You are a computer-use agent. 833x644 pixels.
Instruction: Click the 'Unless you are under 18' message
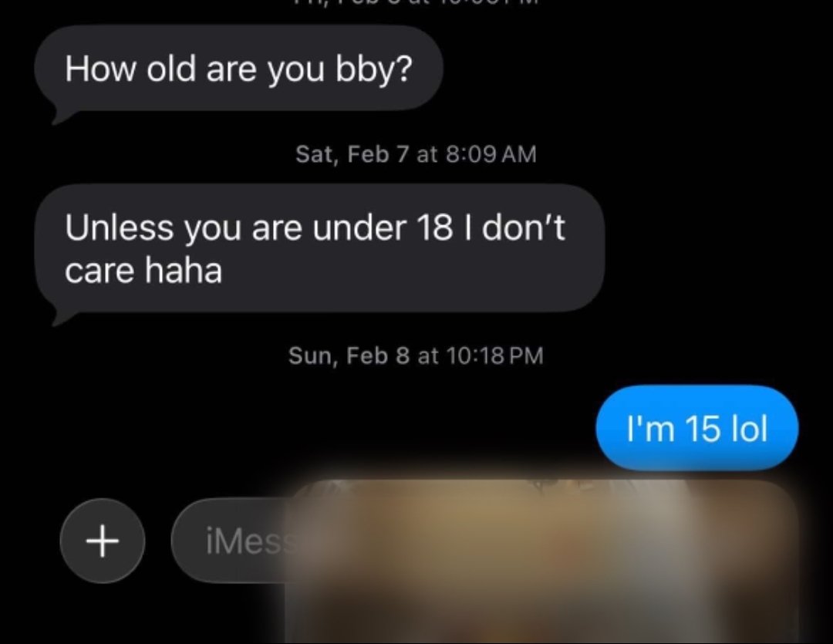pyautogui.click(x=320, y=248)
